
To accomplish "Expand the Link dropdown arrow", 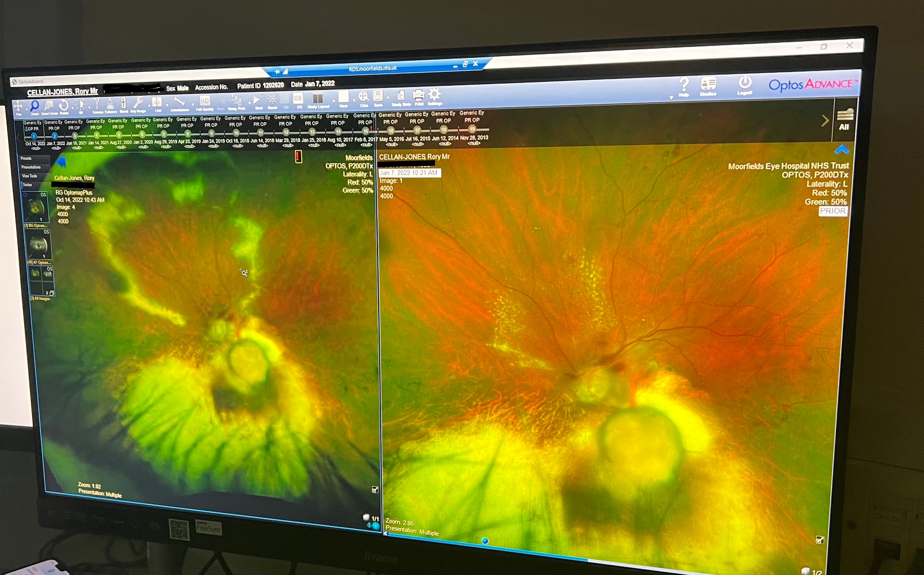I will (167, 105).
